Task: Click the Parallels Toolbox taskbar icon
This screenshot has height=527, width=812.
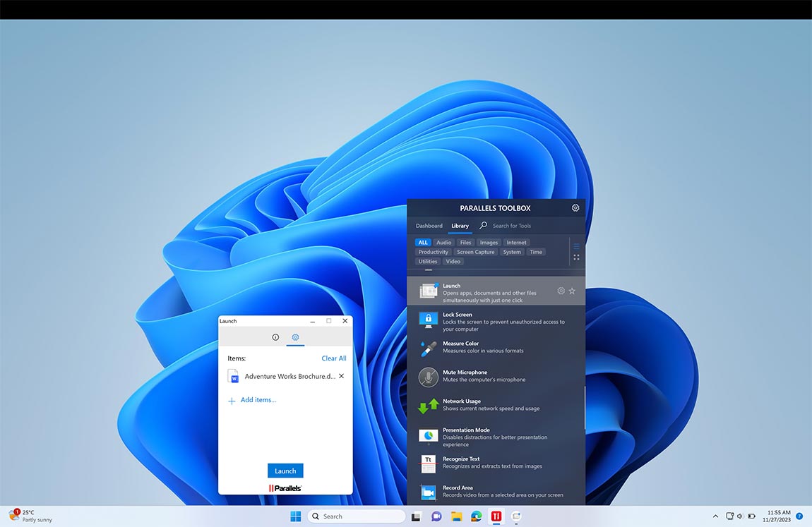Action: (x=496, y=516)
